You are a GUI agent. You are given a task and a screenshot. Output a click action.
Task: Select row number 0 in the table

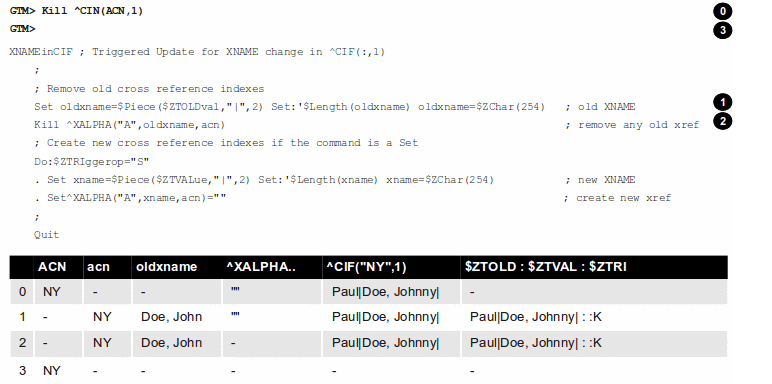pyautogui.click(x=368, y=292)
